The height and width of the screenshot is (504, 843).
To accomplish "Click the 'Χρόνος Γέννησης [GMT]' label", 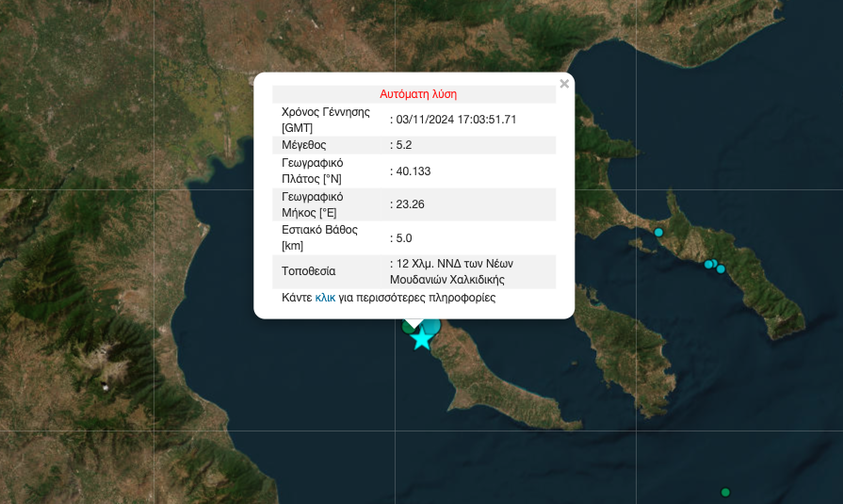I will (x=326, y=120).
